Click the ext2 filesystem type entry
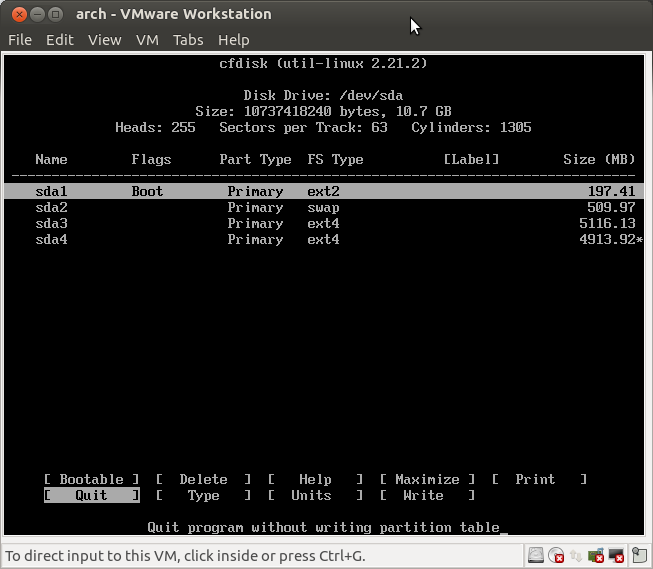Screen dimensions: 653x569 coord(323,191)
